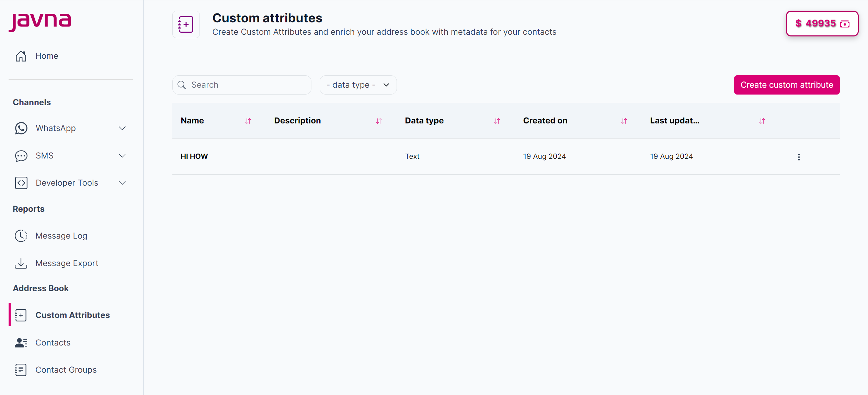Collapse the Developer Tools chevron
Screen dimensions: 868x395
[122, 183]
